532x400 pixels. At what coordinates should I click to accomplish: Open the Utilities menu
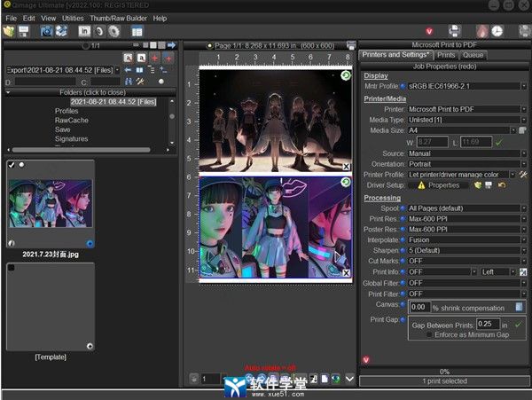[x=73, y=19]
